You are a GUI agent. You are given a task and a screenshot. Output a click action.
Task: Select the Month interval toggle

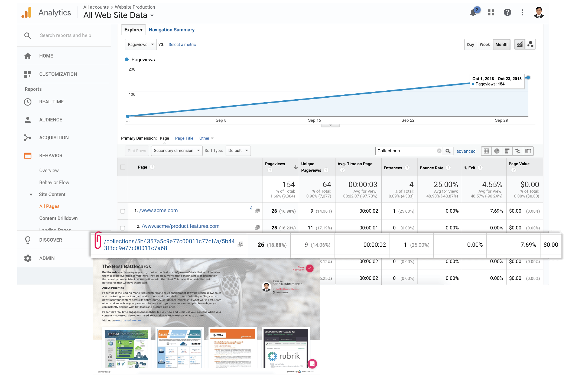(501, 45)
